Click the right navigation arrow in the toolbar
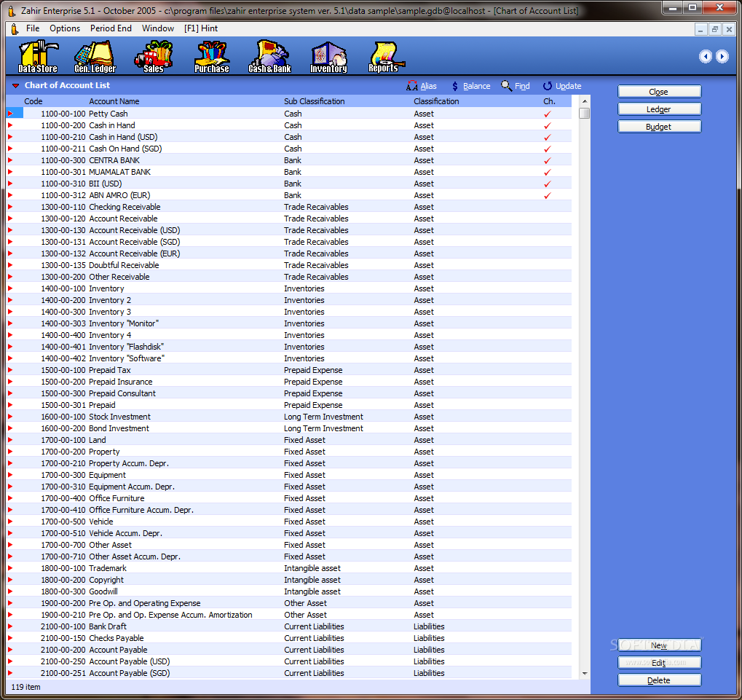The image size is (742, 700). point(722,56)
